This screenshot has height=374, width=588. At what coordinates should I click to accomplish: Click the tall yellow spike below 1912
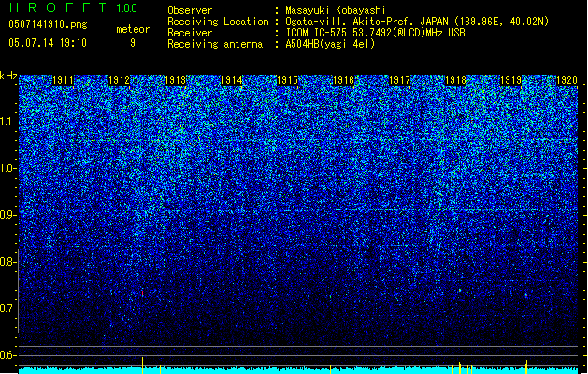[142, 366]
